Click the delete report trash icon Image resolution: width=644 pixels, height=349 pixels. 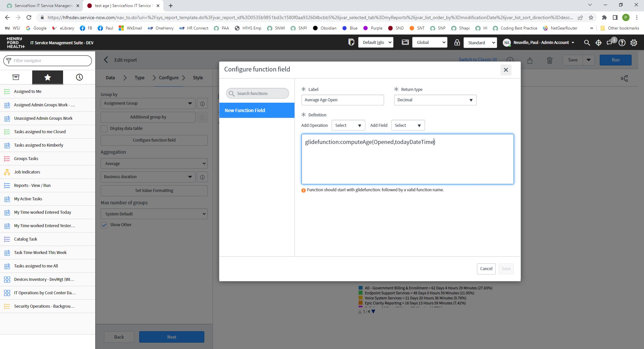point(549,60)
